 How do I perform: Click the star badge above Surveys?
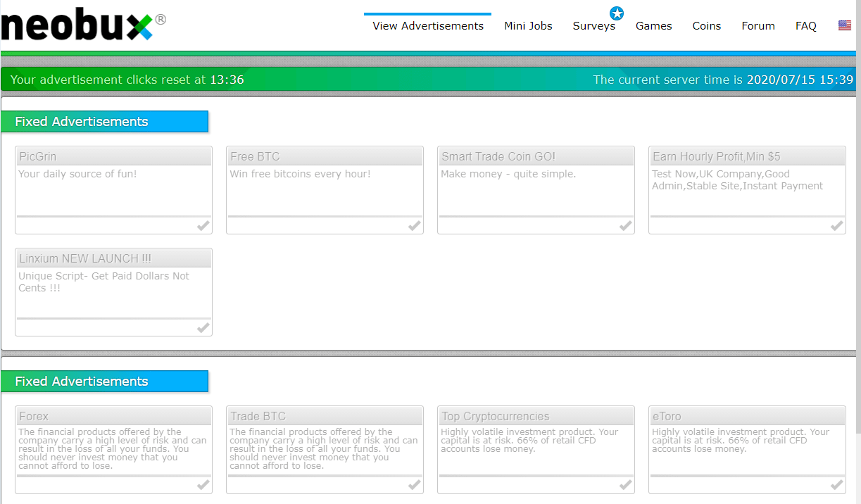[617, 13]
